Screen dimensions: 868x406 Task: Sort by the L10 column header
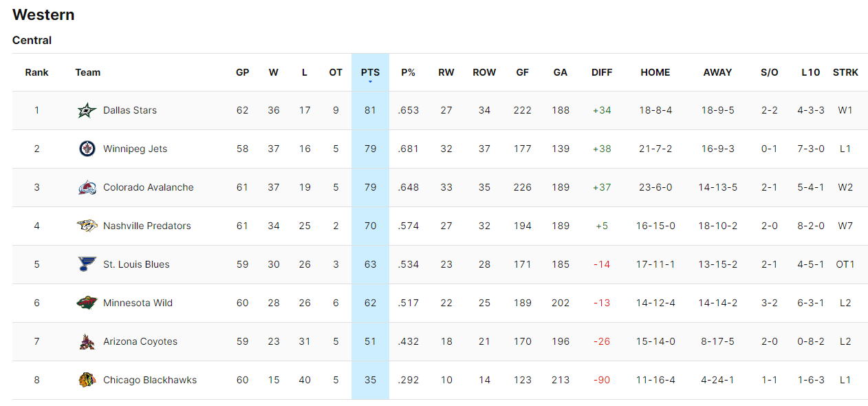[x=811, y=72]
